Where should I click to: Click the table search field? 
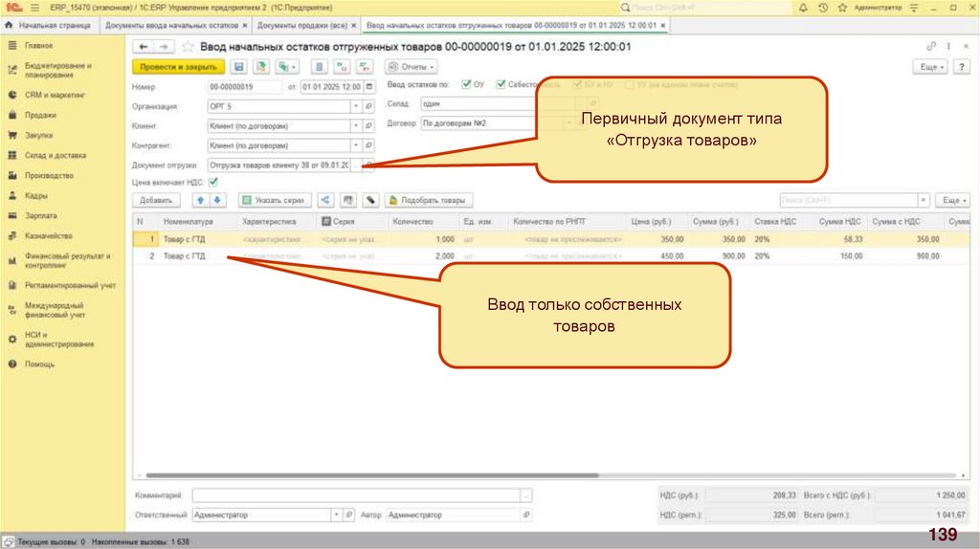849,201
